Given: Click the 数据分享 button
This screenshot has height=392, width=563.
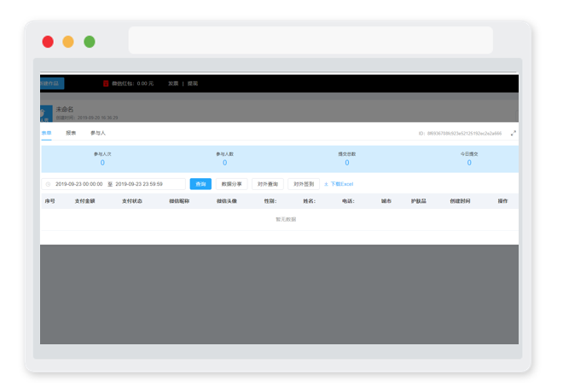Looking at the screenshot, I should pyautogui.click(x=231, y=184).
